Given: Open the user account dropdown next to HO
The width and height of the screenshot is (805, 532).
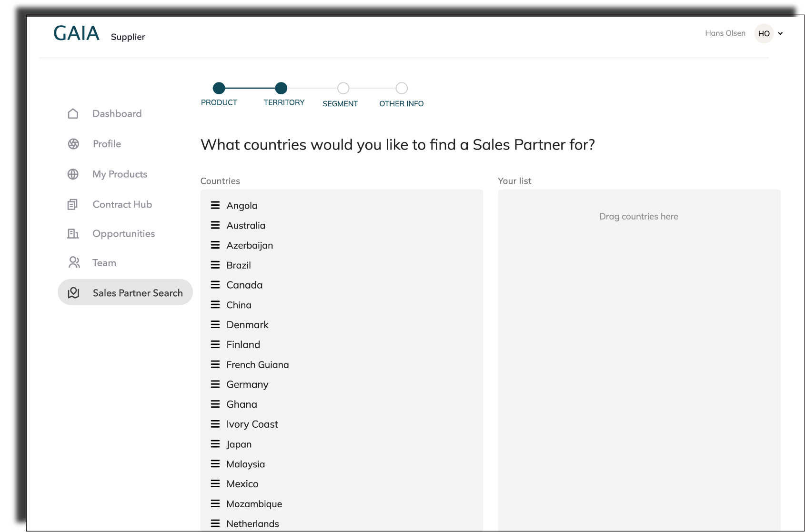Looking at the screenshot, I should (x=781, y=33).
